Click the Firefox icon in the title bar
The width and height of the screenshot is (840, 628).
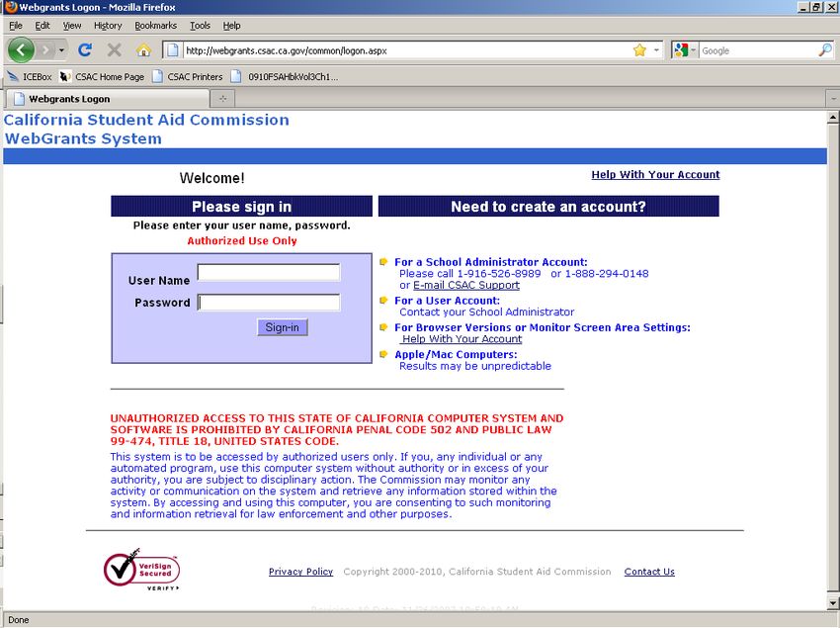(10, 7)
